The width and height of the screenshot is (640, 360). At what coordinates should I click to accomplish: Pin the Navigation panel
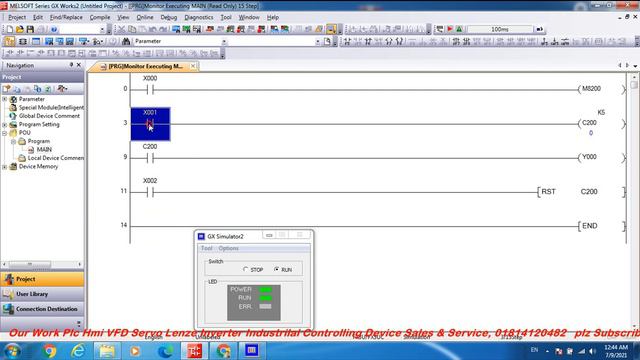[x=71, y=65]
